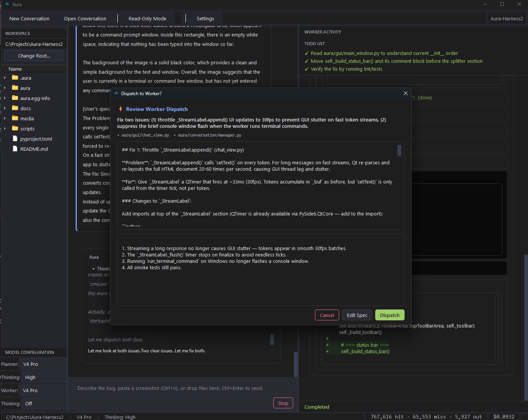Click the Change Root... button
Screen dimensions: 528x420
coord(34,56)
